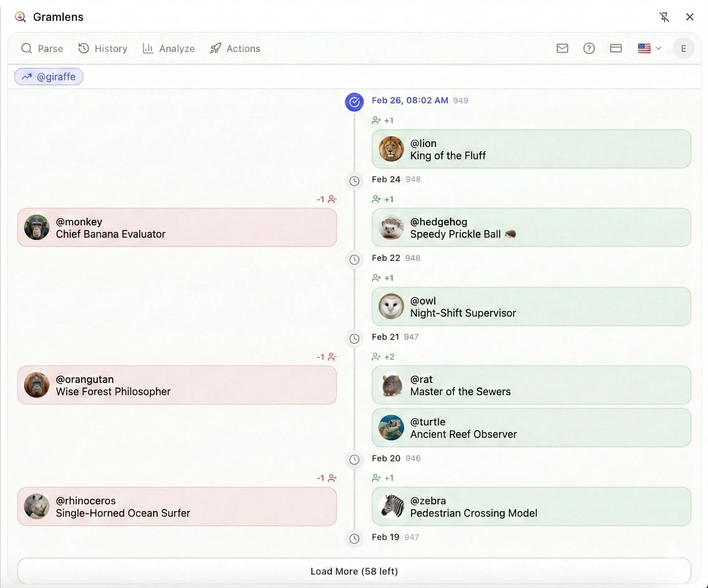
Task: Click the Gramlens magnifier logo
Action: 20,17
